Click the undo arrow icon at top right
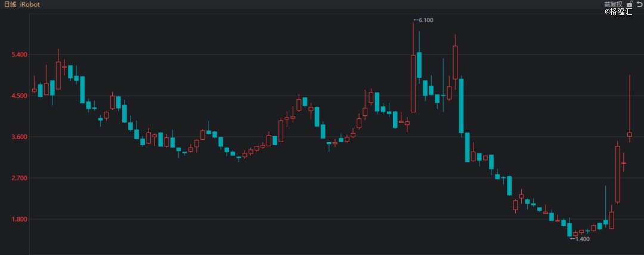Screen dimensions: 644x255 639,4
